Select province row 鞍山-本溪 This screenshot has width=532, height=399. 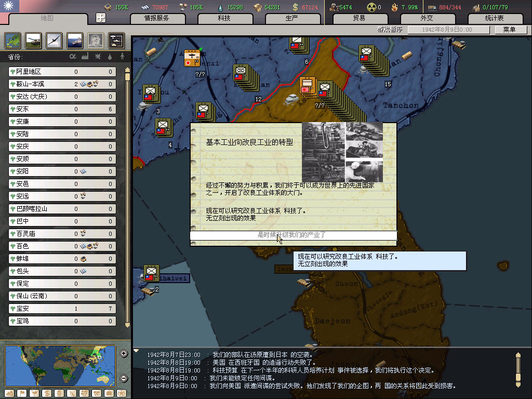tap(62, 84)
